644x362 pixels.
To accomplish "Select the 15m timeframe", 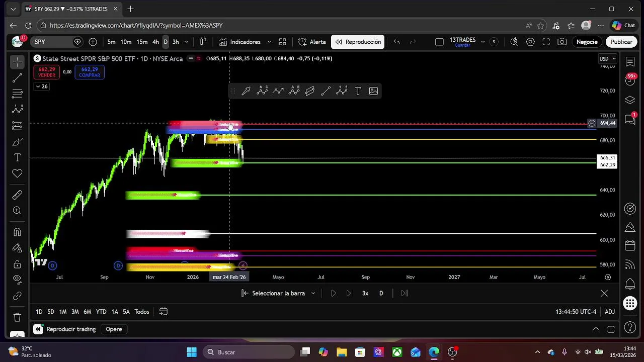I will (x=142, y=42).
